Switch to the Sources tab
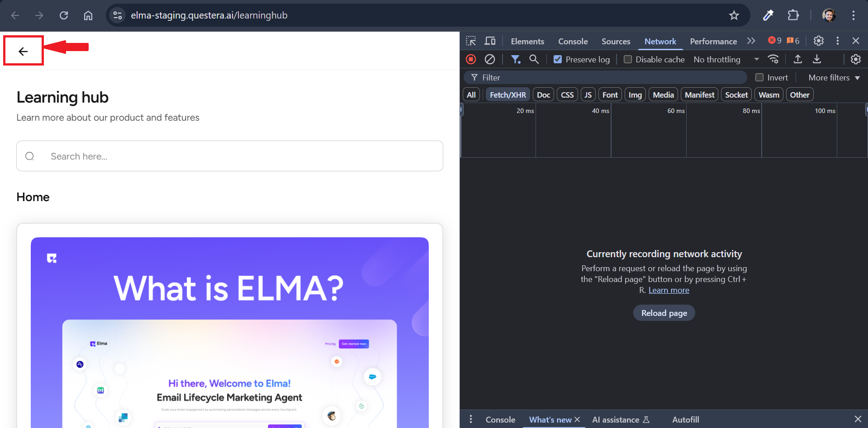The image size is (868, 428). click(x=616, y=41)
